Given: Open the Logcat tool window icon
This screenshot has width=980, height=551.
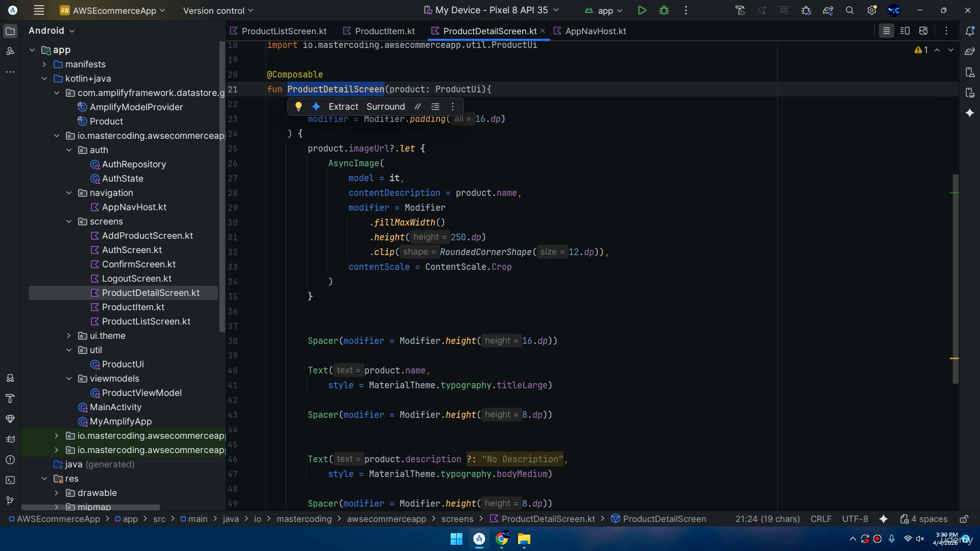Looking at the screenshot, I should 10,439.
